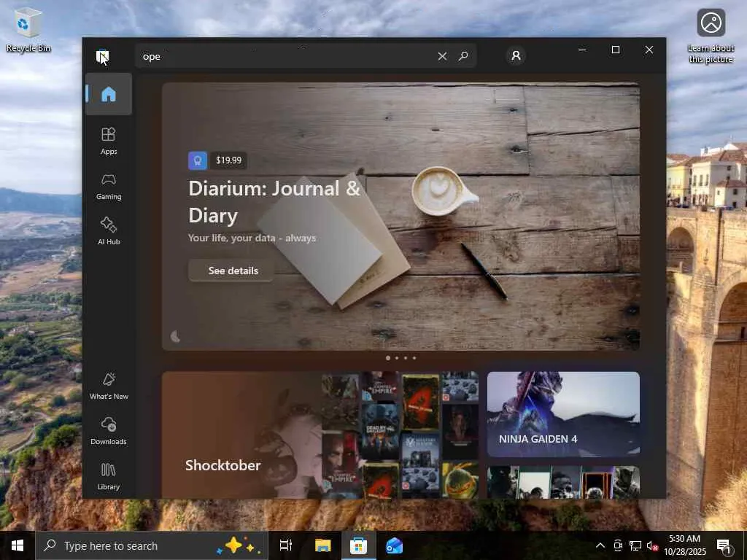
Task: Maximize the Microsoft Store window
Action: (616, 50)
